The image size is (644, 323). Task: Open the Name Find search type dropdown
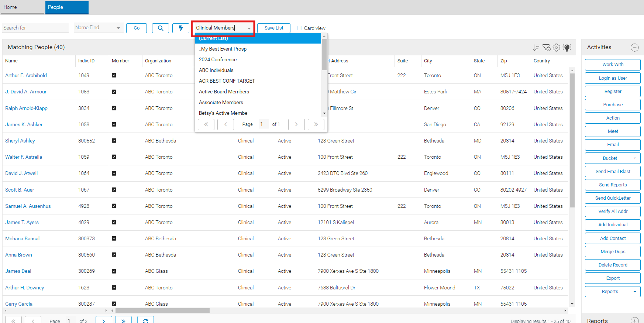point(118,28)
